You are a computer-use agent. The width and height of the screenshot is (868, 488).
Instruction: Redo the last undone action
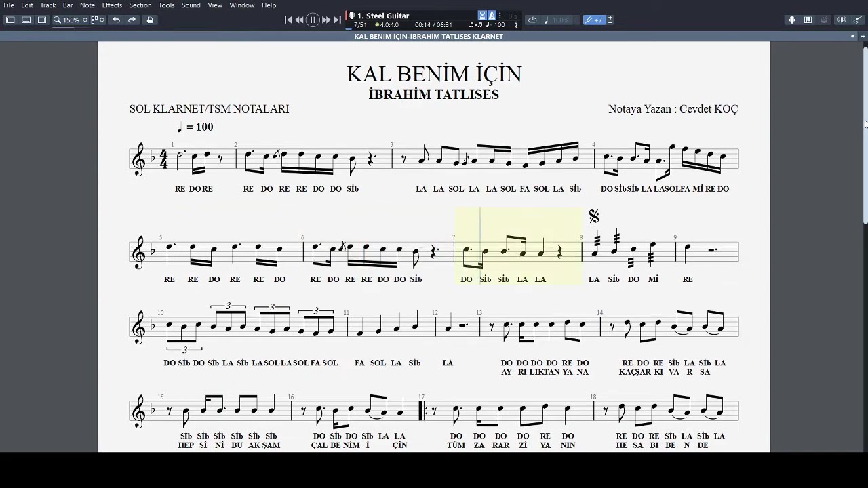[132, 20]
